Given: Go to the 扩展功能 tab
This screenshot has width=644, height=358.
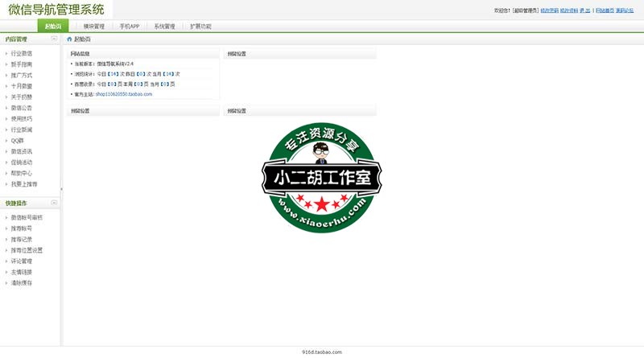Looking at the screenshot, I should (200, 27).
